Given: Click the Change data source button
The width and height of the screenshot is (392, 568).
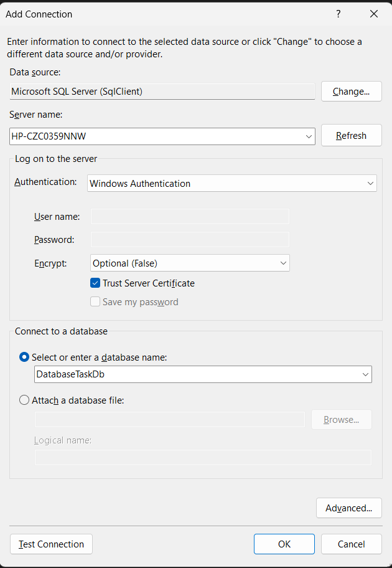Looking at the screenshot, I should point(351,92).
